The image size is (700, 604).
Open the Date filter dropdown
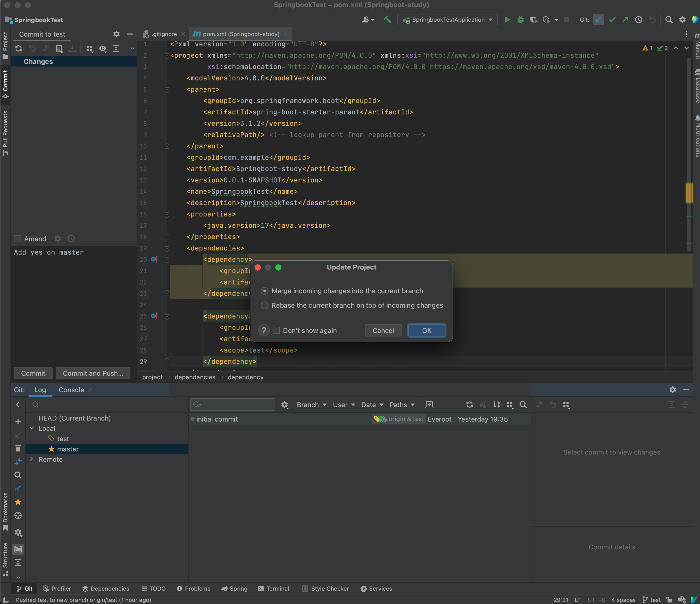point(372,404)
